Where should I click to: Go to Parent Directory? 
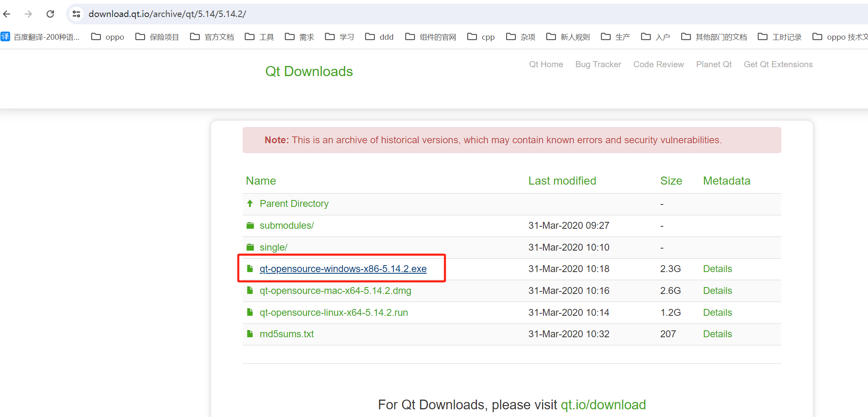pos(294,204)
